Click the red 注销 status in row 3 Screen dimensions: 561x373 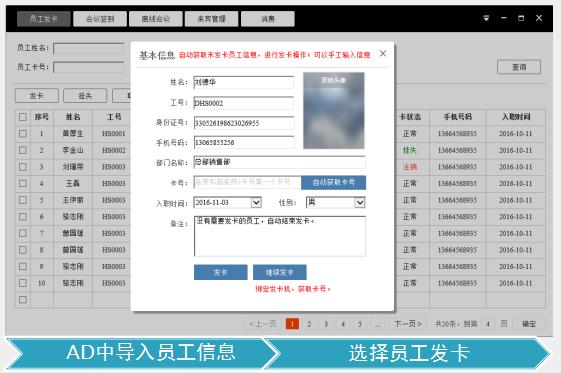pos(410,167)
